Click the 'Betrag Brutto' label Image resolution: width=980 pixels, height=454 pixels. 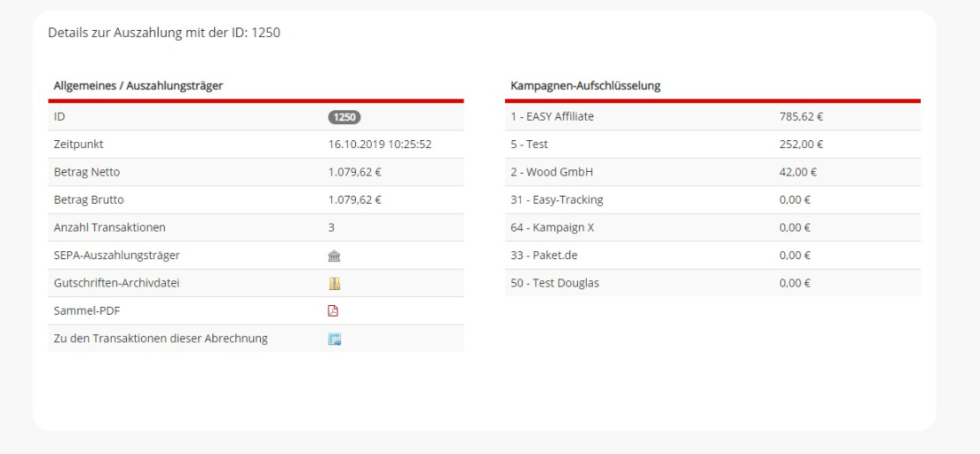(x=89, y=200)
